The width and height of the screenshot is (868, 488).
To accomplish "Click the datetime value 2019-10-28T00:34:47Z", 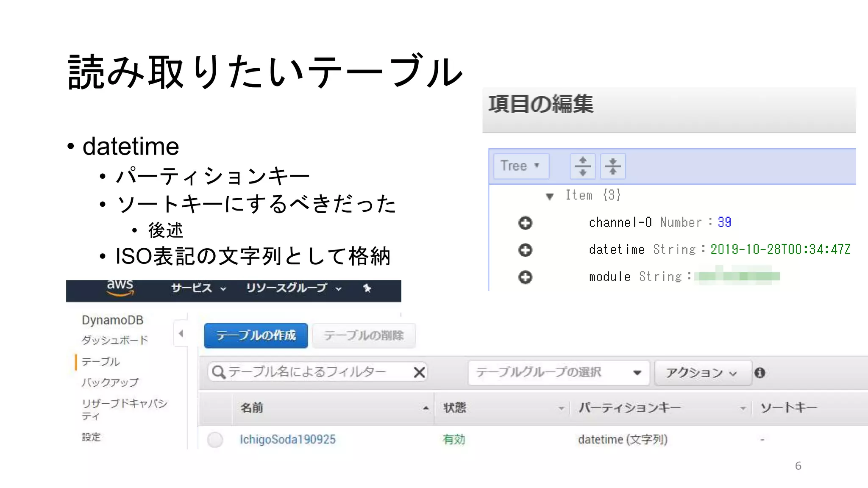I will click(780, 250).
